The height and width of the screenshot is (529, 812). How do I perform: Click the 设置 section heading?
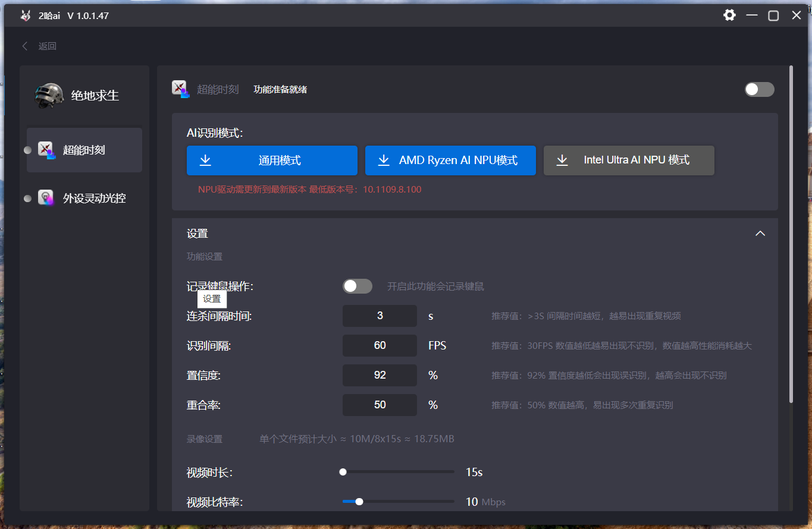197,234
